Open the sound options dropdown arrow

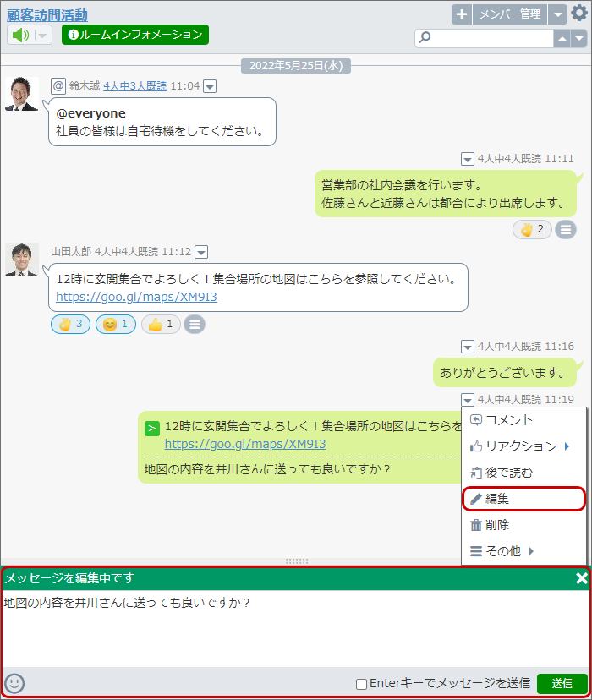[42, 35]
